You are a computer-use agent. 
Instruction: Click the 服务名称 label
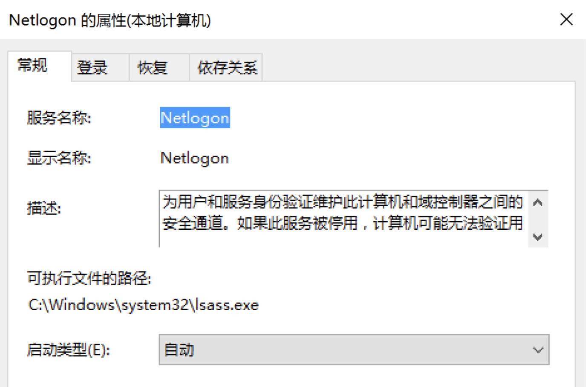(x=59, y=118)
